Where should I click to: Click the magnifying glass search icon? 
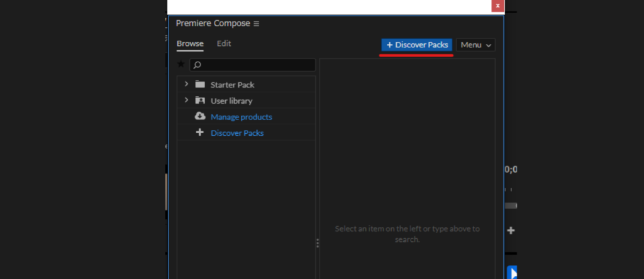(197, 65)
